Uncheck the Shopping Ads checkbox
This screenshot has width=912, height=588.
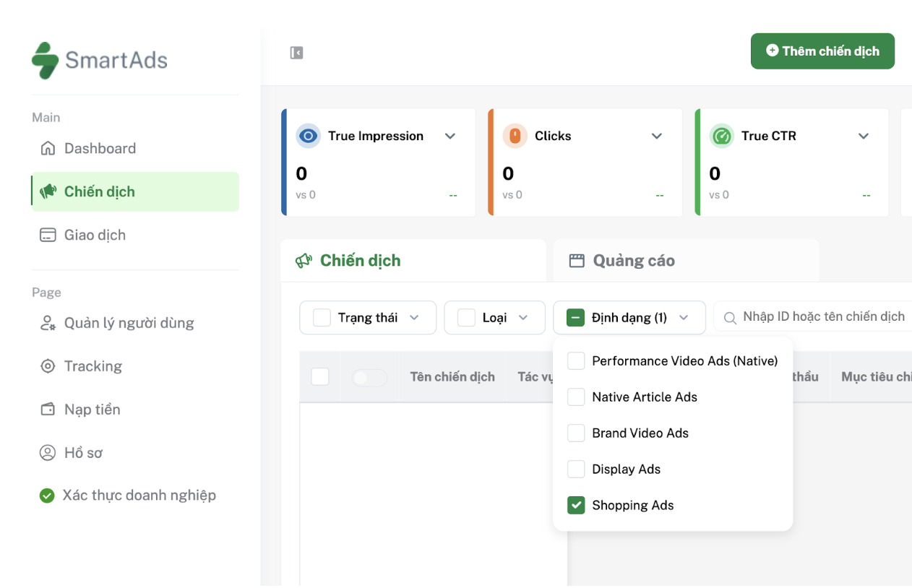pos(576,505)
